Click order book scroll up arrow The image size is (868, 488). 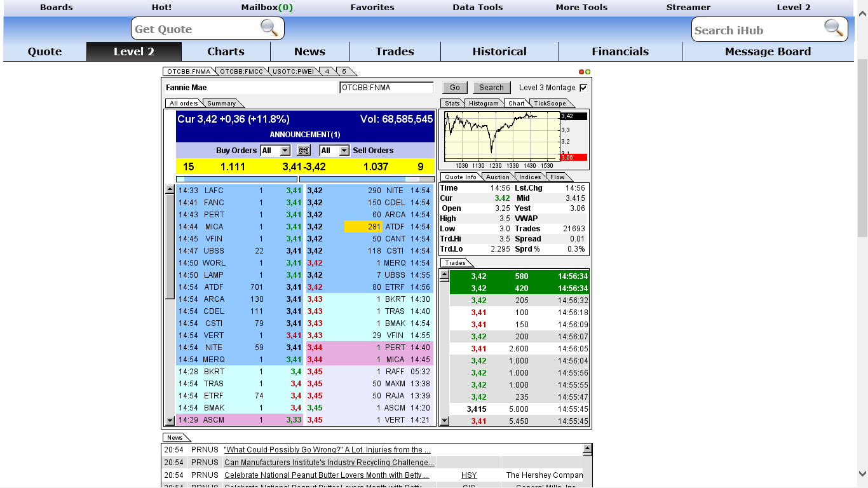click(x=170, y=189)
